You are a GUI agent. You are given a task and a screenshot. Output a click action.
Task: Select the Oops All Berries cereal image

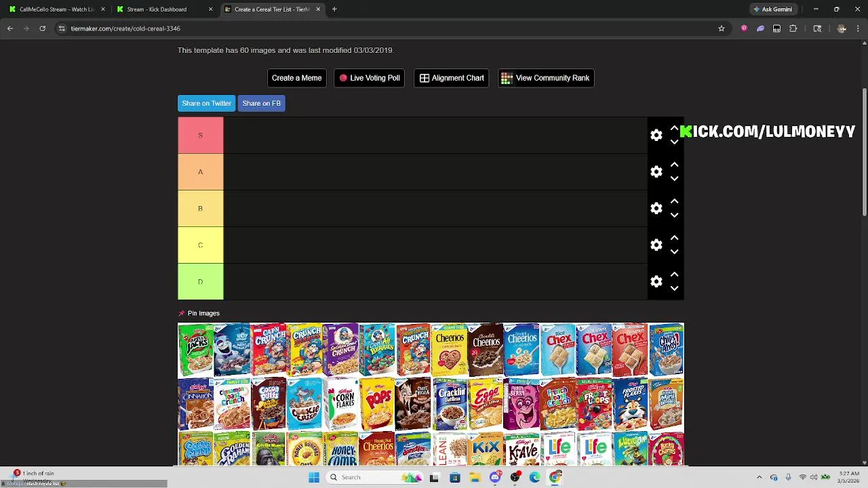377,350
